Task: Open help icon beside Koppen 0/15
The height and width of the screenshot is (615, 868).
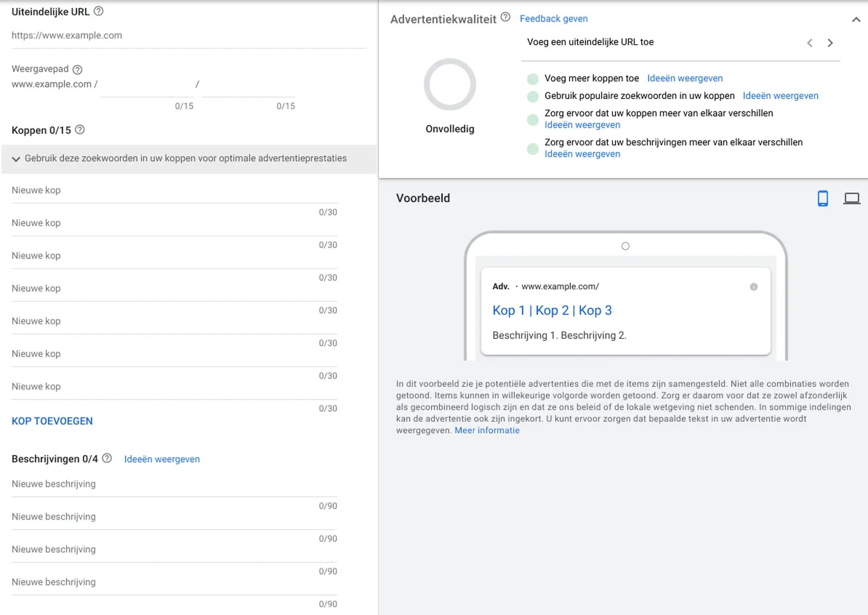Action: coord(80,130)
